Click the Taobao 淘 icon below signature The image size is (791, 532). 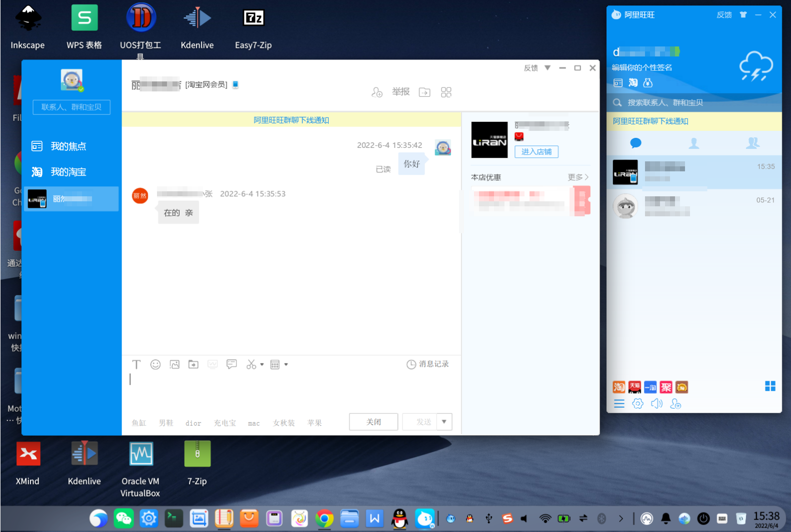(x=633, y=83)
